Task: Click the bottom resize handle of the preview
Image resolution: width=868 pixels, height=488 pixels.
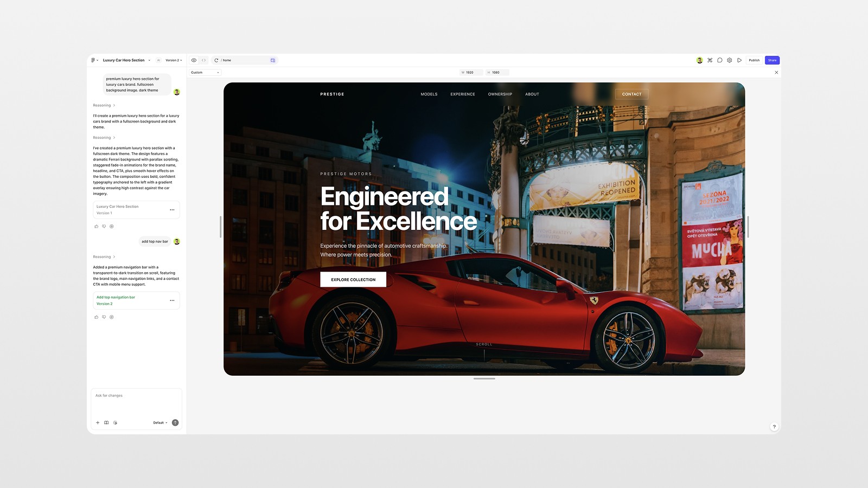Action: [x=484, y=378]
